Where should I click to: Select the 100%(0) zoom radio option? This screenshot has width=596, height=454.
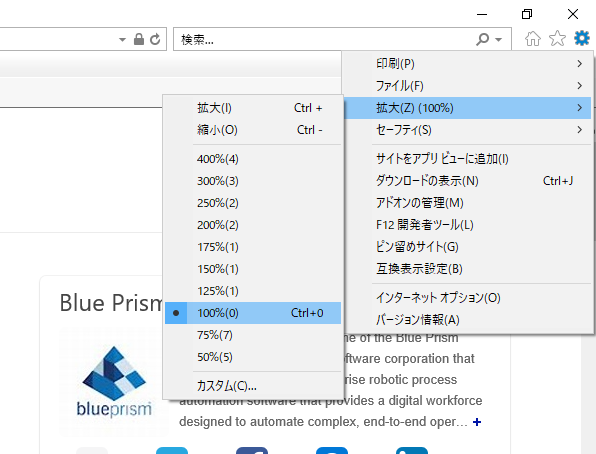point(253,313)
